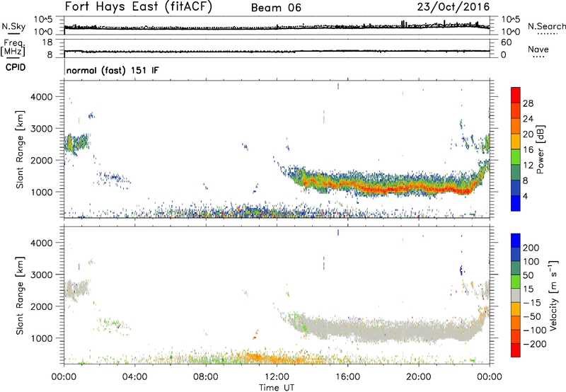Click the 'N.Search' legend label
The width and height of the screenshot is (566, 392).
click(547, 26)
